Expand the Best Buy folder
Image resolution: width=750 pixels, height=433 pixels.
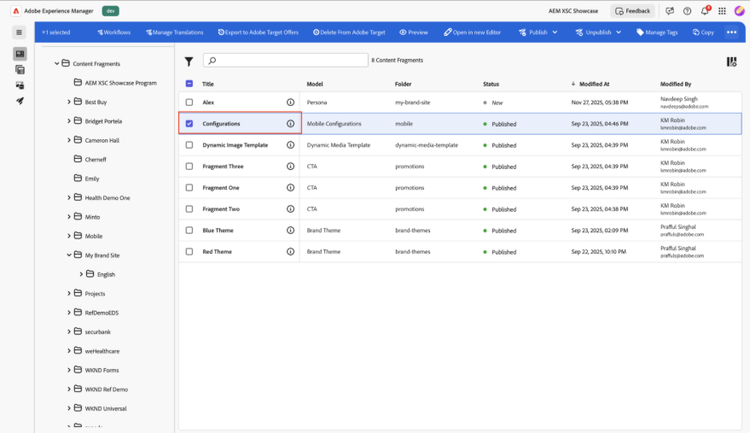[x=69, y=102]
